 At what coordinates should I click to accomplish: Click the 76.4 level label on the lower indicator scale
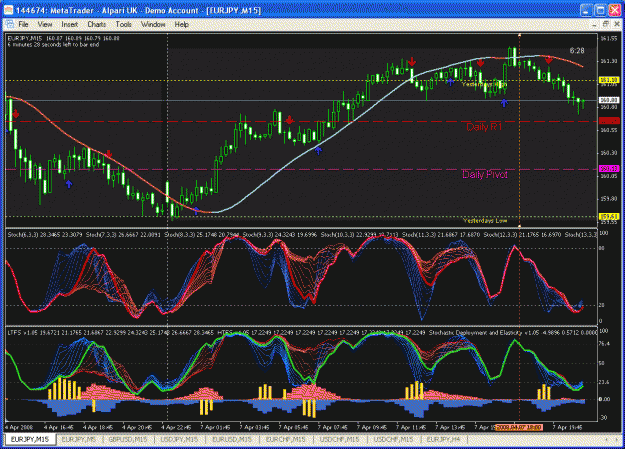coord(604,344)
